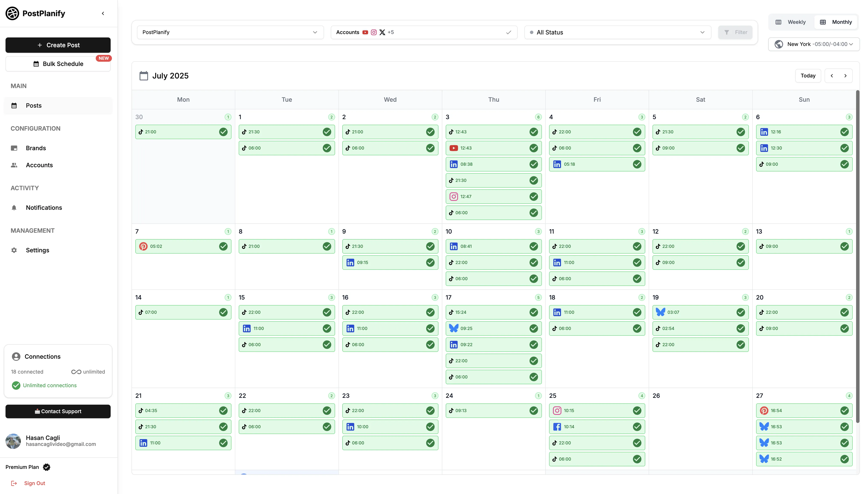This screenshot has height=494, width=868.
Task: Switch to the Weekly view
Action: [x=790, y=22]
